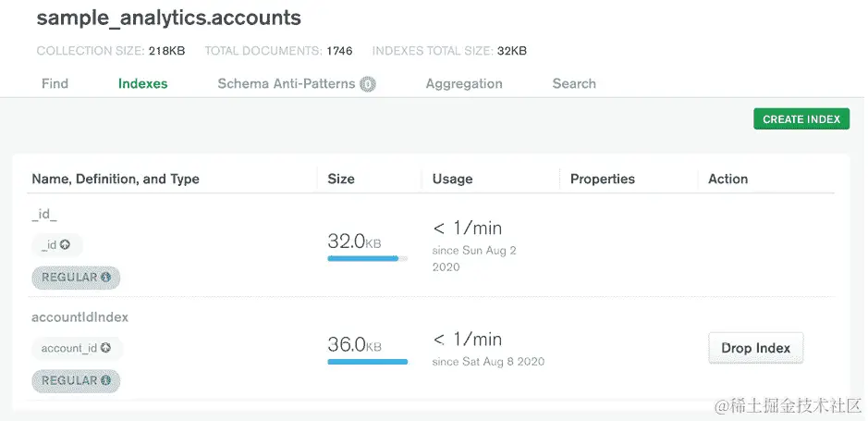Image resolution: width=868 pixels, height=421 pixels.
Task: Open Schema Anti-Patterns tab
Action: click(286, 83)
